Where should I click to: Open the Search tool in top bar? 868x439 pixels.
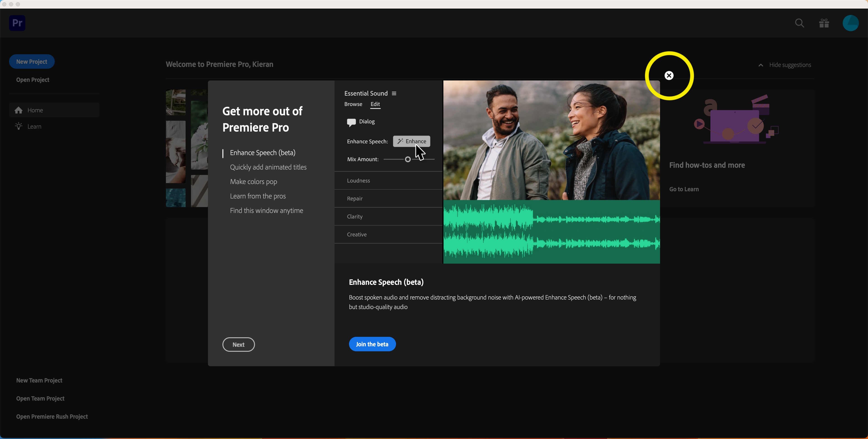click(x=799, y=24)
